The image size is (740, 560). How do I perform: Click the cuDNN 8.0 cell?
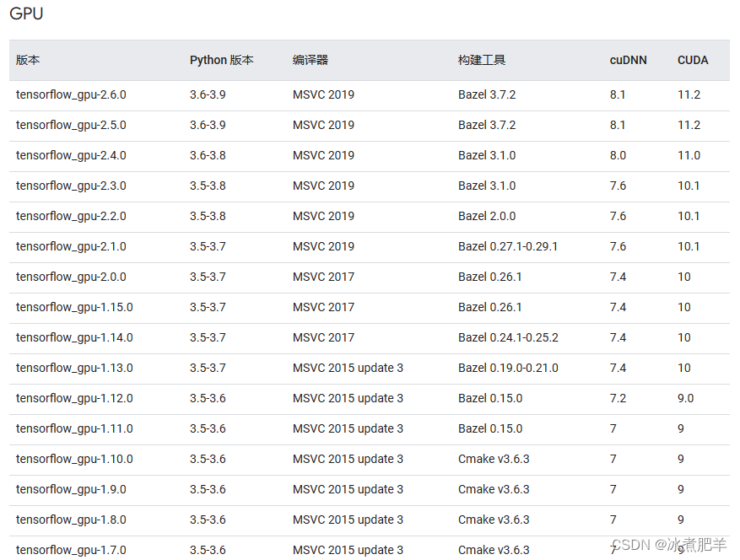tap(618, 155)
